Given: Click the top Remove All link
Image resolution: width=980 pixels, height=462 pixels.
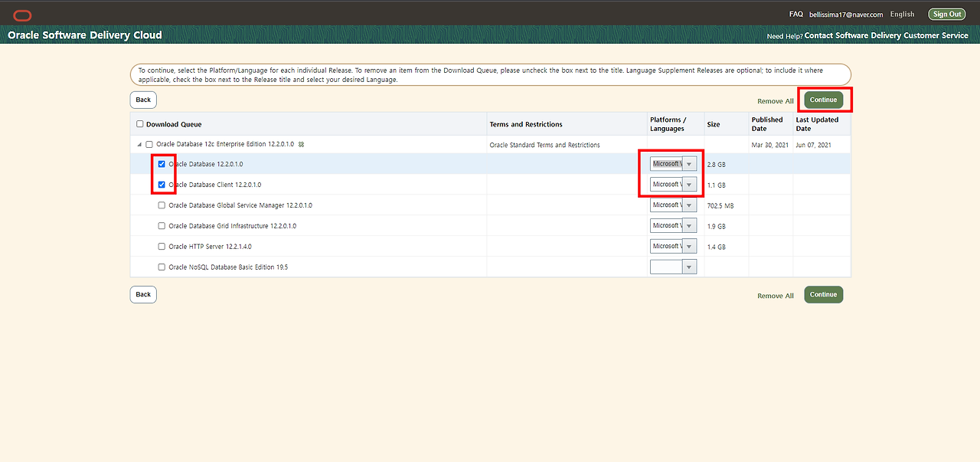Looking at the screenshot, I should tap(776, 101).
